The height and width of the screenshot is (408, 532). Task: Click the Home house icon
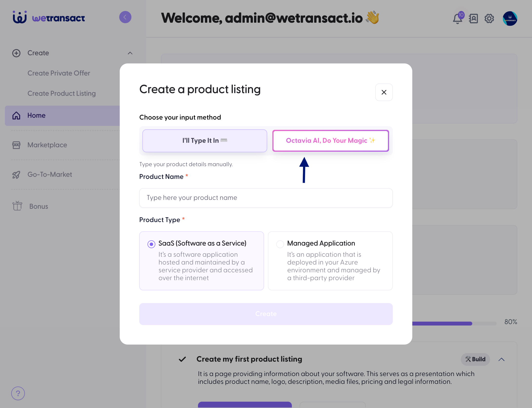16,116
